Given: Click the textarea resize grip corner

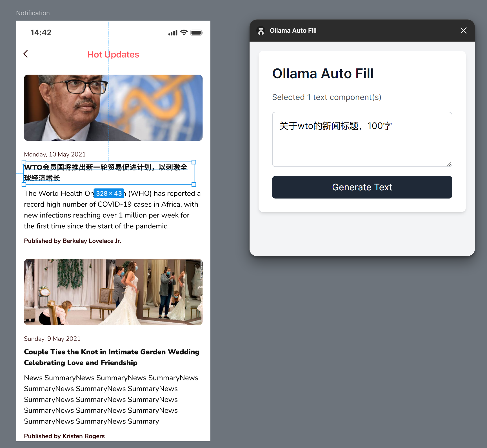Looking at the screenshot, I should click(x=449, y=164).
